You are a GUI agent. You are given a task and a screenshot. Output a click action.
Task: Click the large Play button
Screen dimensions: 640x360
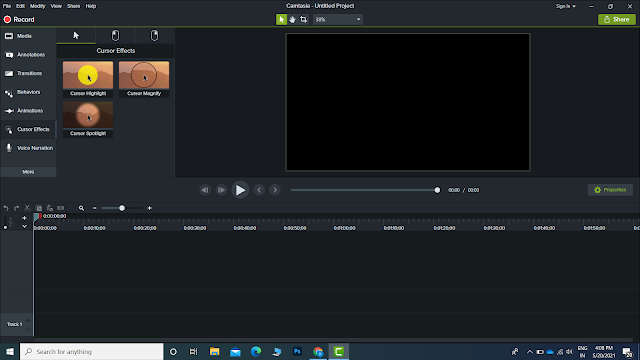coord(240,190)
